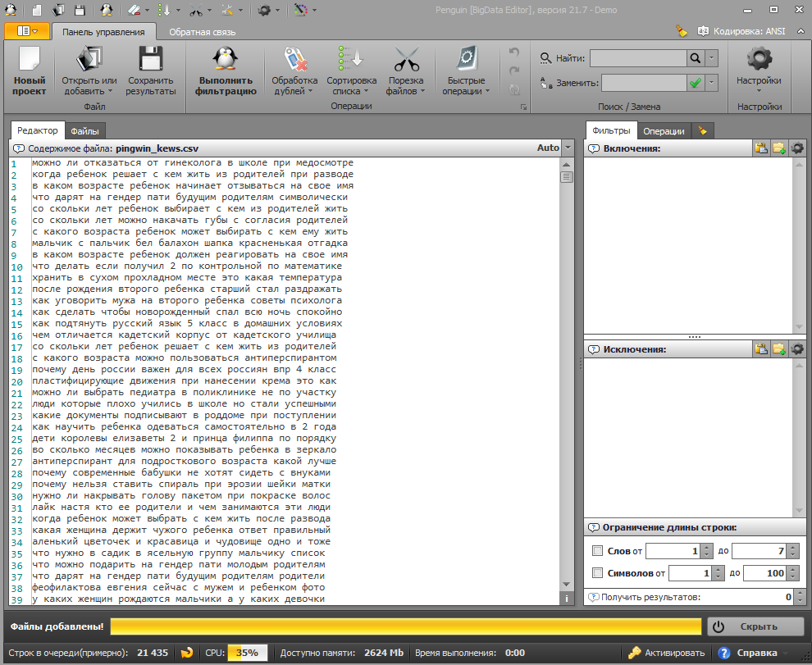Run Выполнить фильтрацию penguin button
This screenshot has height=665, width=812.
pos(226,71)
